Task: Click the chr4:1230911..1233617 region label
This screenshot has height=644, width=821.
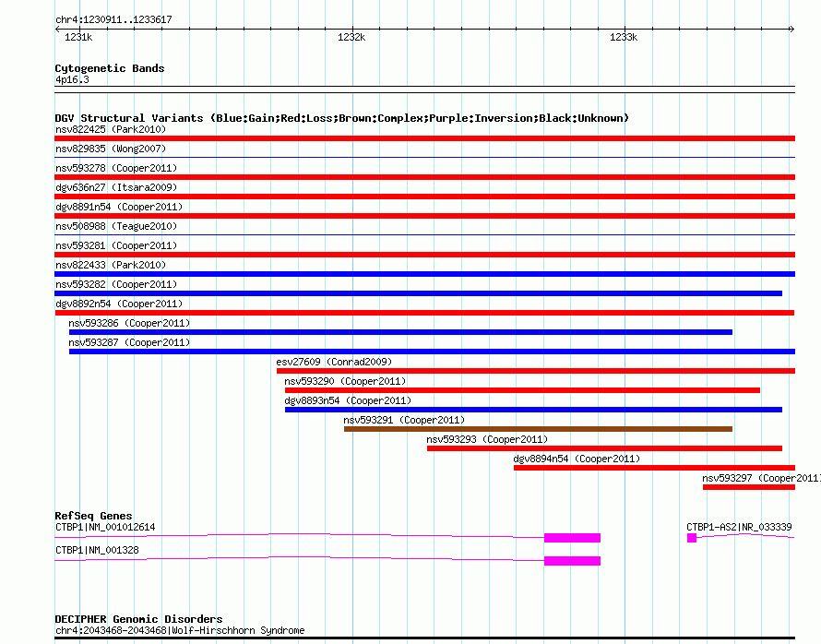Action: coord(113,20)
